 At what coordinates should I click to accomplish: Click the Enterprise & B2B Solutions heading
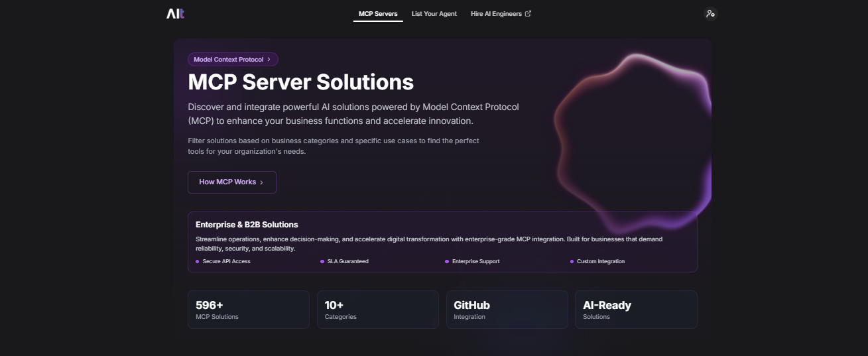[x=247, y=225]
